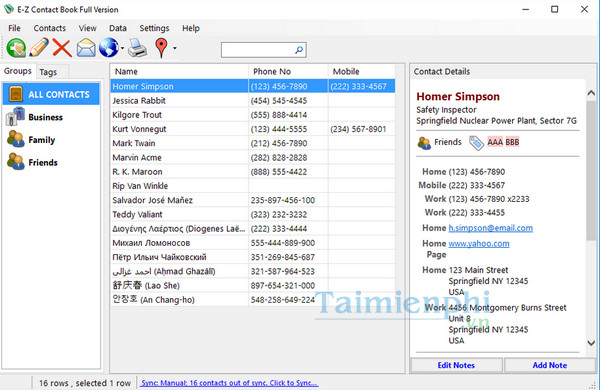This screenshot has width=600, height=390.
Task: Sort by the Mobile column header
Action: [361, 72]
